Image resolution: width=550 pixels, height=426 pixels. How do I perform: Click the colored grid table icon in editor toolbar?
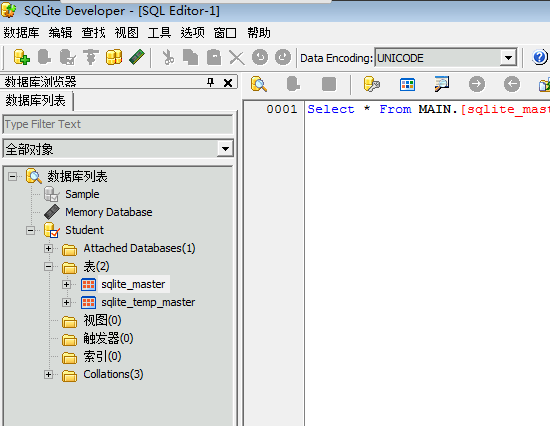pos(407,85)
